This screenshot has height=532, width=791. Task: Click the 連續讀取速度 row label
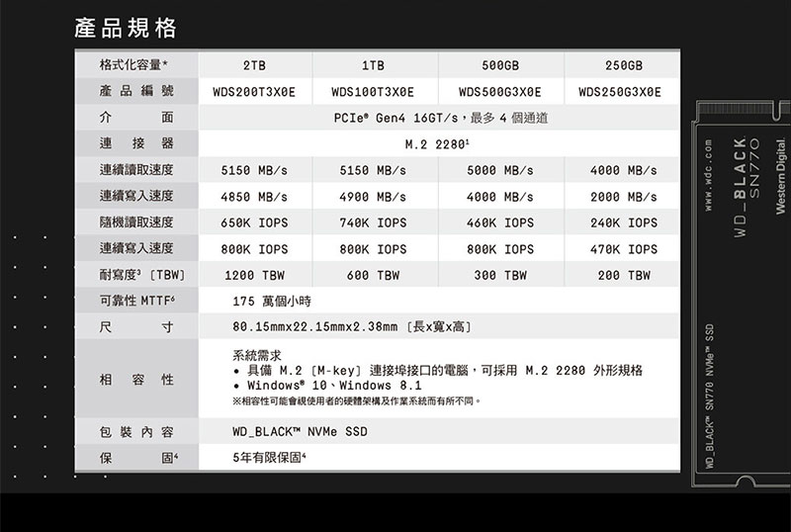136,170
